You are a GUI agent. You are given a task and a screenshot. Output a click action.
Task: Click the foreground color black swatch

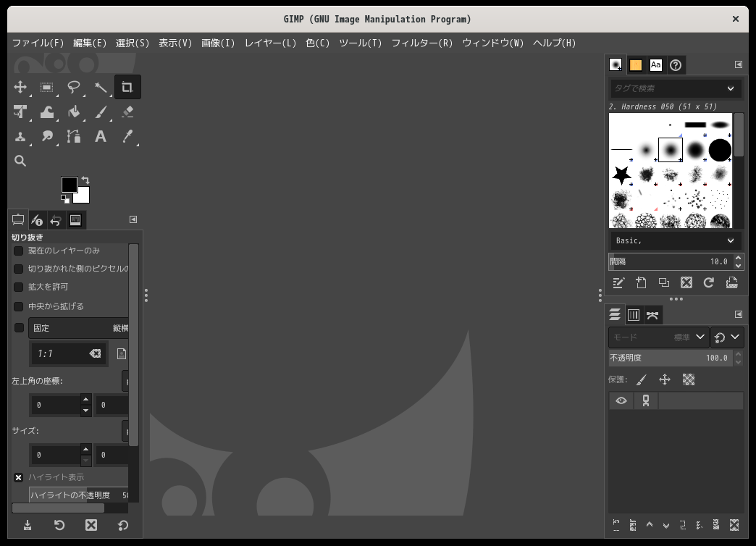point(69,184)
